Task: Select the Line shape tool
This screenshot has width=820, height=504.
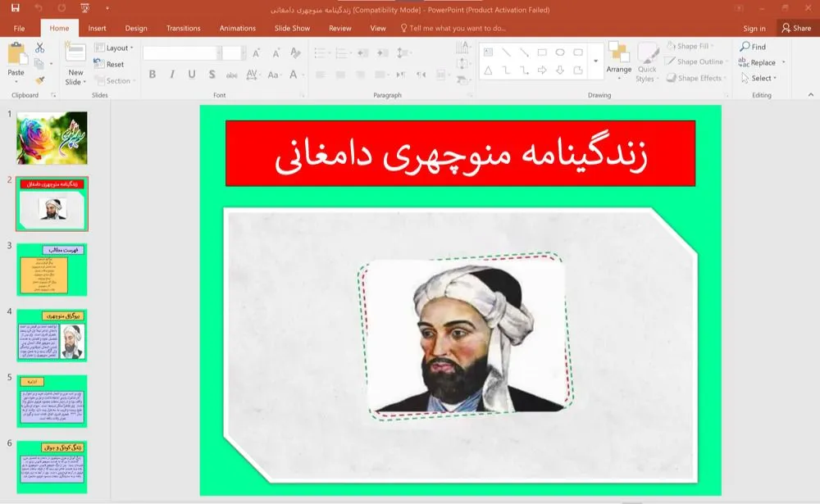Action: [506, 52]
